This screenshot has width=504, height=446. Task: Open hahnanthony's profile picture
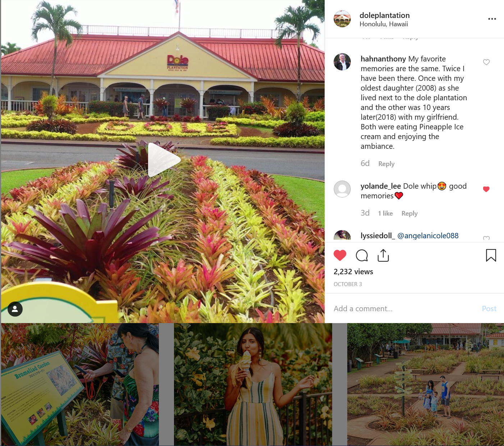pos(342,62)
